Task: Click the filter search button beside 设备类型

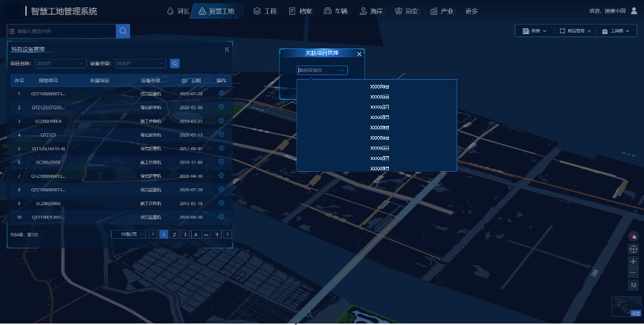Action: click(x=175, y=64)
